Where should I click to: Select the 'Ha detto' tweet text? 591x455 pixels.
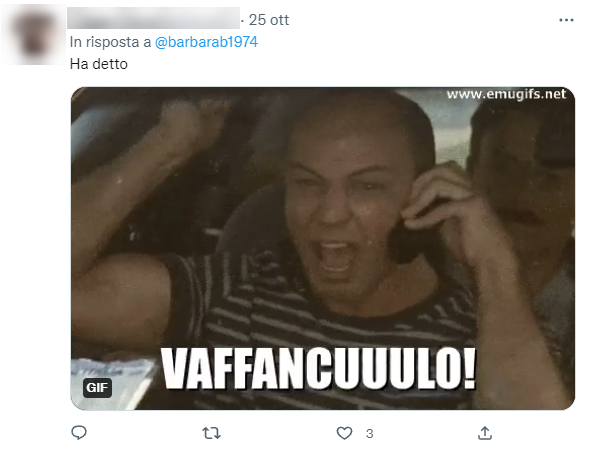click(x=99, y=64)
